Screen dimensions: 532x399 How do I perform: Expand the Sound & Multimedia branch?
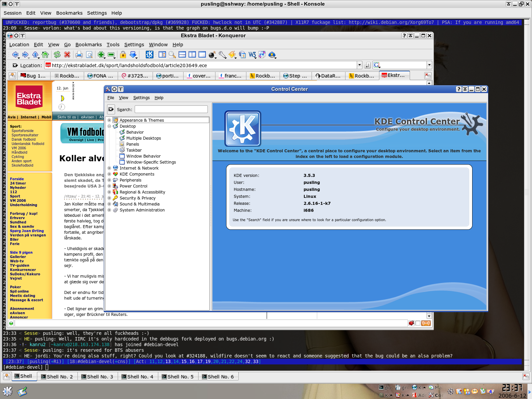pyautogui.click(x=109, y=204)
